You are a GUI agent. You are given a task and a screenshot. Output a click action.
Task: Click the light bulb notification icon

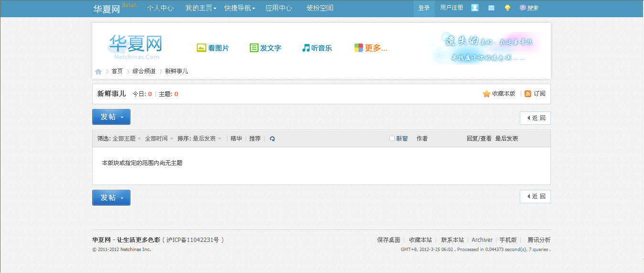tap(507, 8)
